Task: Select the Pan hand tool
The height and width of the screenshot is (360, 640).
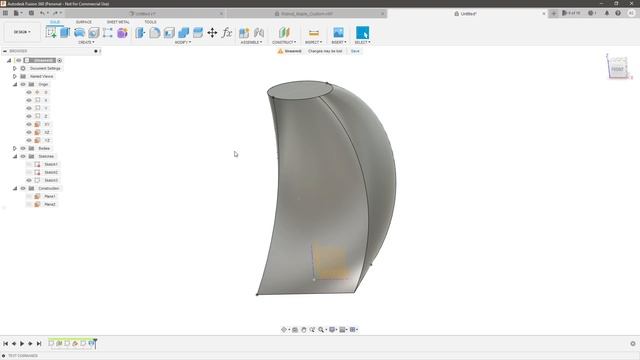Action: tap(304, 329)
